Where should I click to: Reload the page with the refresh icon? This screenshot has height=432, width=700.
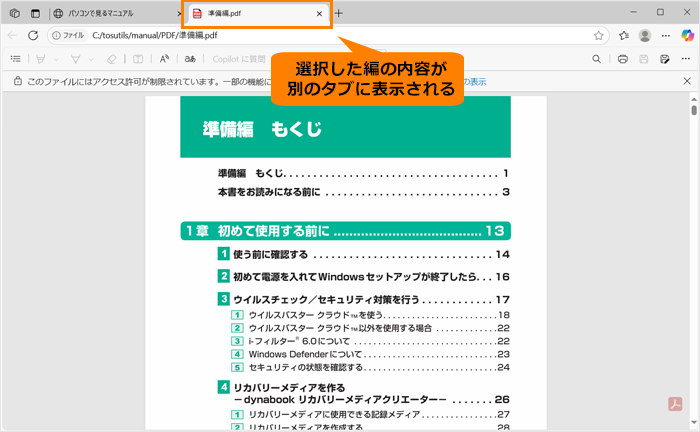[33, 35]
